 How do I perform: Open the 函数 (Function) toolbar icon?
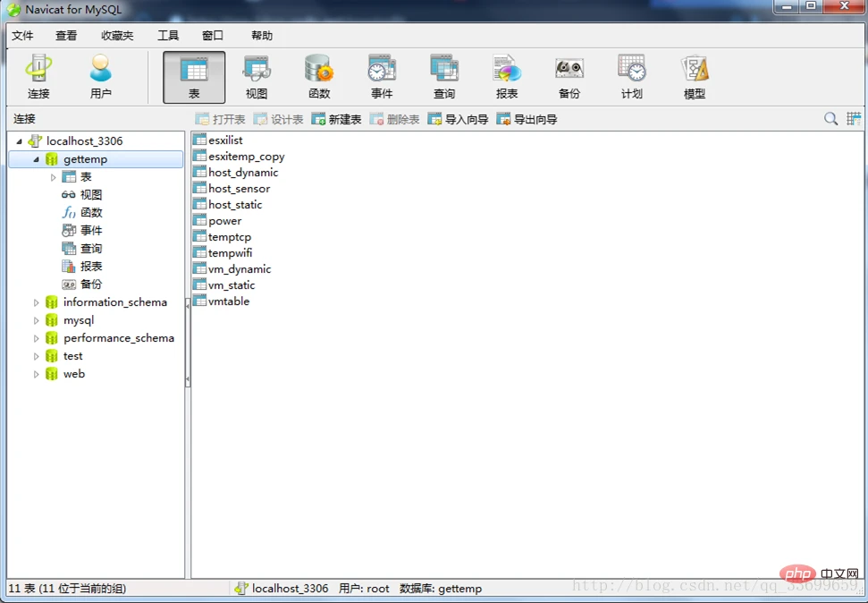319,78
